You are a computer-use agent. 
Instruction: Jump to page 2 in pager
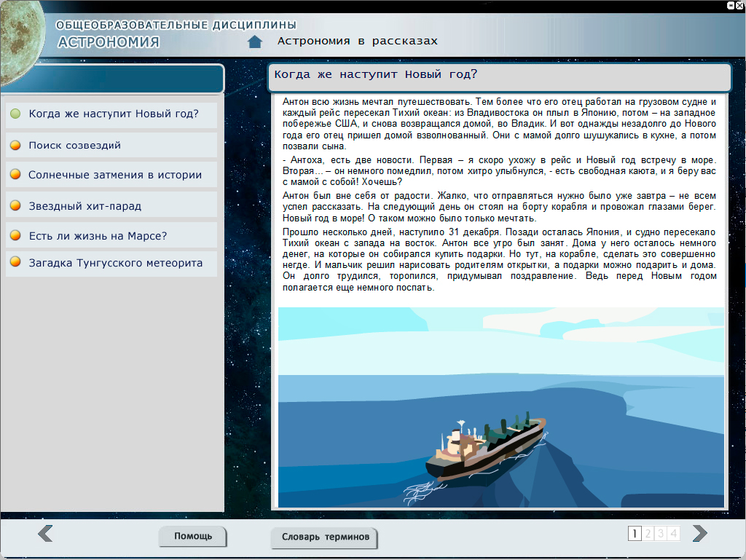tap(648, 534)
